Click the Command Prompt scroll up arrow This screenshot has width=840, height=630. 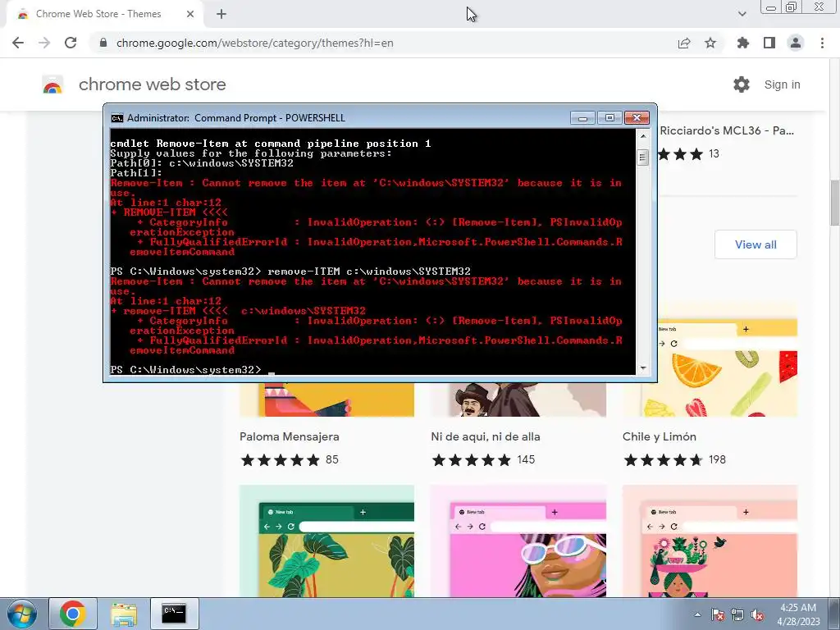click(x=643, y=136)
